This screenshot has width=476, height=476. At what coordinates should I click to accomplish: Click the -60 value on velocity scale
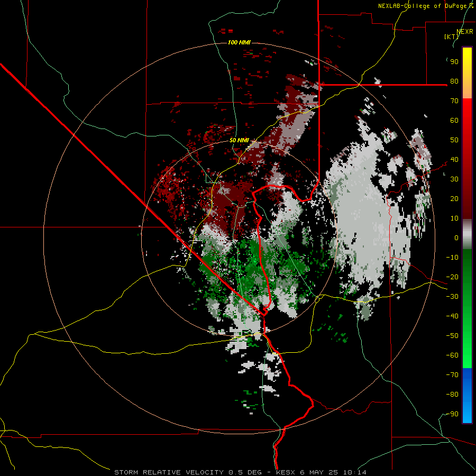452,355
